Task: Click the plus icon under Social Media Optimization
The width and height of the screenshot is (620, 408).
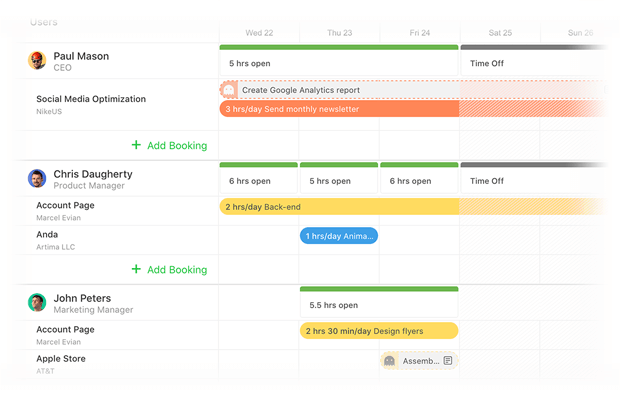Action: pyautogui.click(x=137, y=145)
